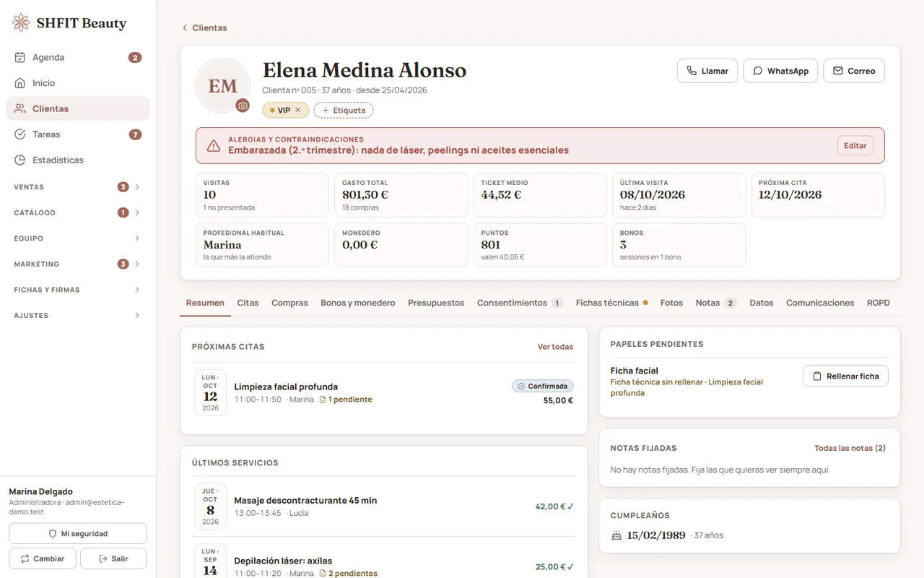Expand the Ajustes sidebar section
Viewport: 924px width, 578px height.
(78, 316)
